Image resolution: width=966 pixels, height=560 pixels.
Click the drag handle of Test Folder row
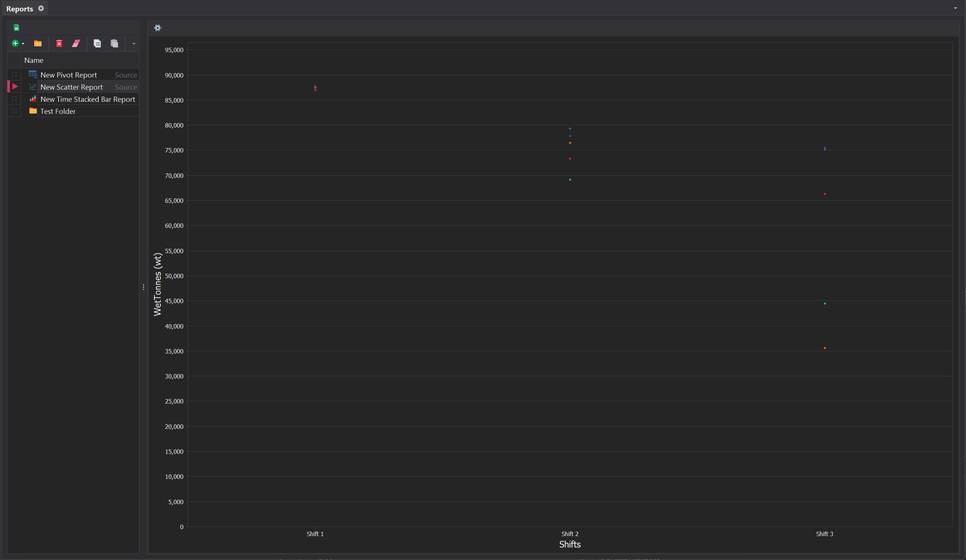coord(14,111)
